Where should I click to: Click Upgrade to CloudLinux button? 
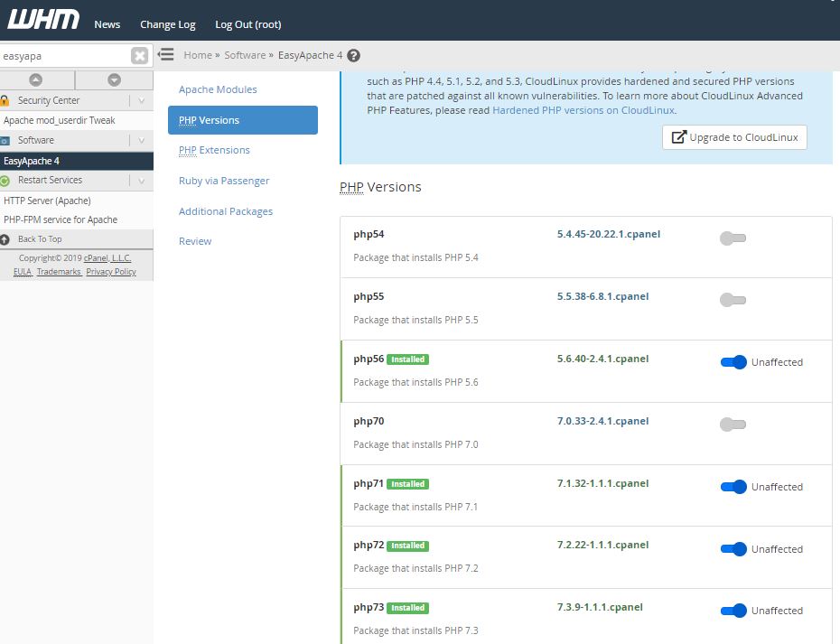click(x=734, y=137)
